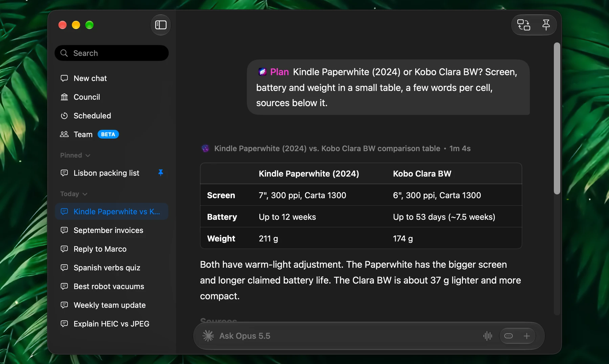
Task: Click the '7", 300 ppi, Carta 1300' cell
Action: click(302, 195)
